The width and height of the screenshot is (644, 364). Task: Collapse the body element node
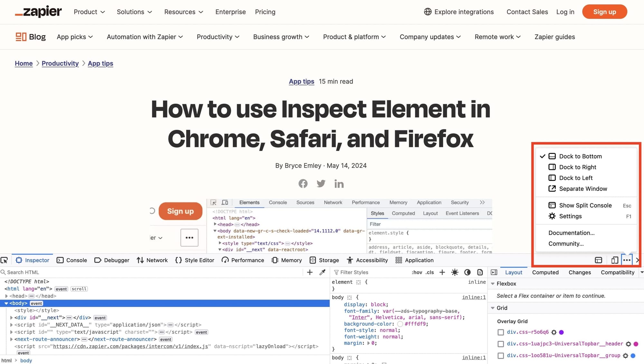click(6, 303)
